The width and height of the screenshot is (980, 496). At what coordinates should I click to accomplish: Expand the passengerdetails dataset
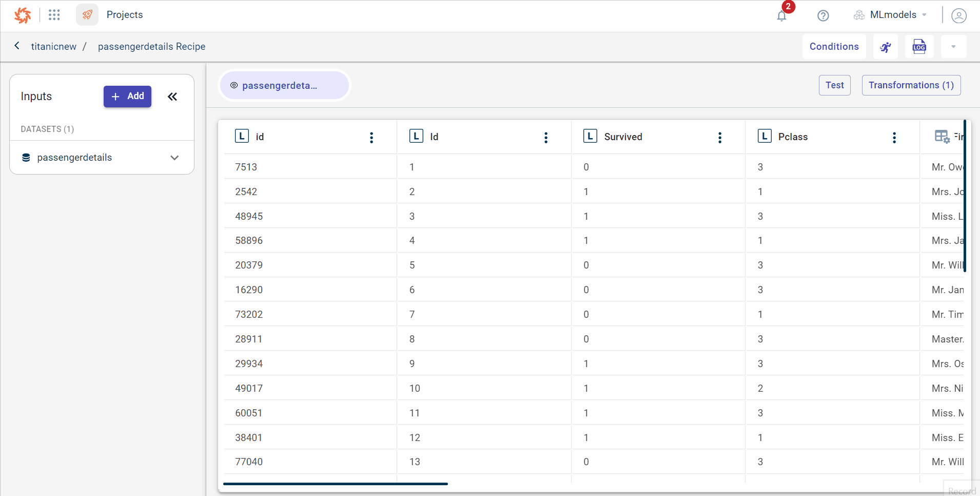(174, 158)
